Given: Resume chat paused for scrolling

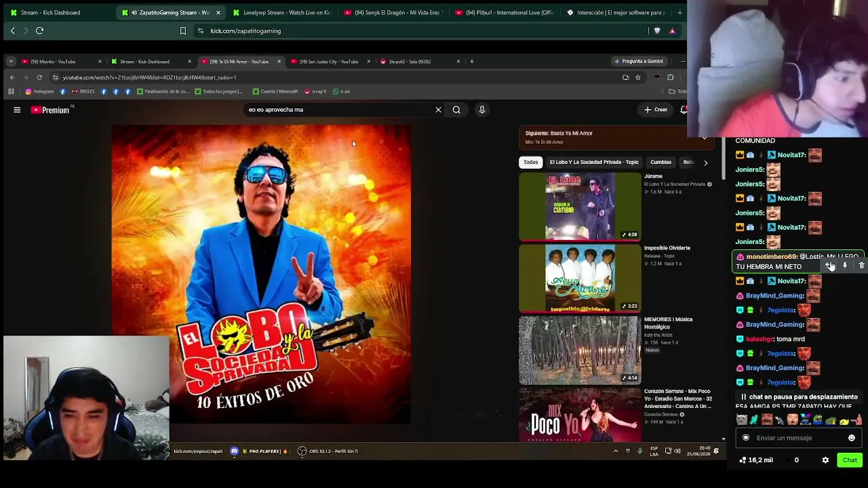Looking at the screenshot, I should [799, 397].
